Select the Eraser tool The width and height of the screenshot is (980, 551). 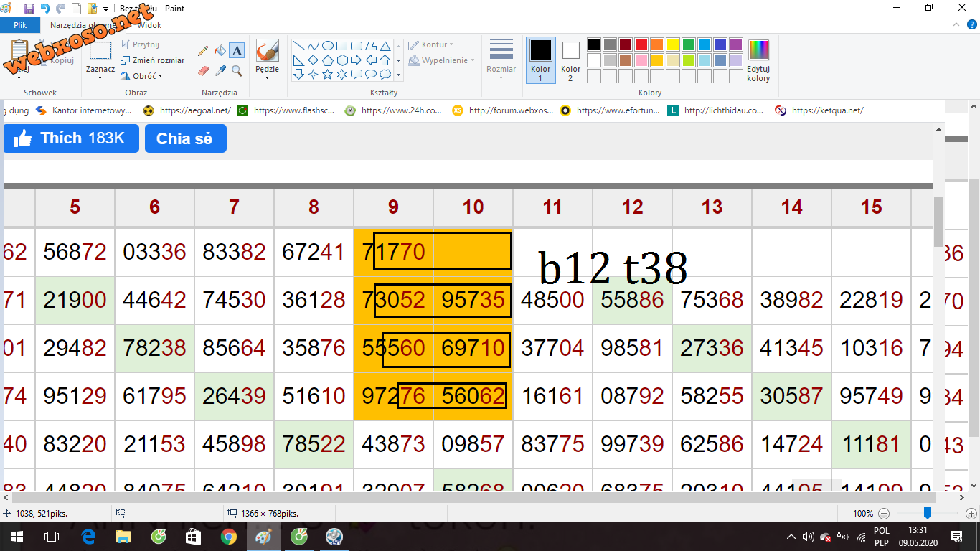click(x=203, y=71)
